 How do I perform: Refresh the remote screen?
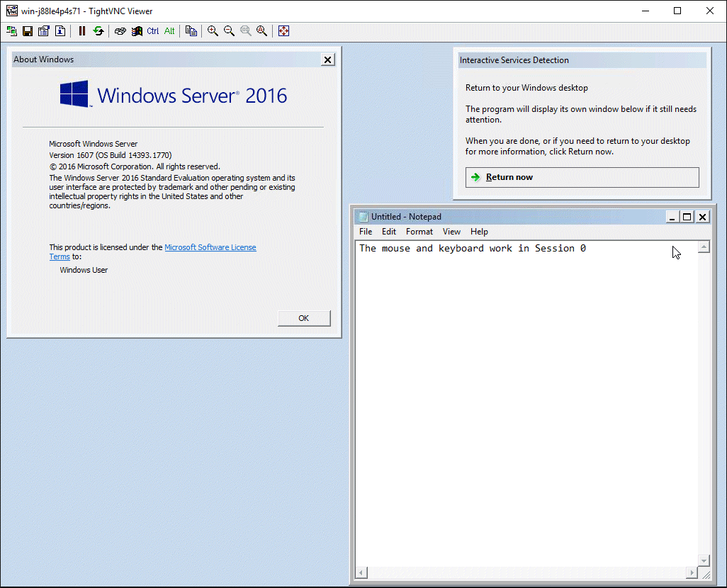tap(98, 31)
